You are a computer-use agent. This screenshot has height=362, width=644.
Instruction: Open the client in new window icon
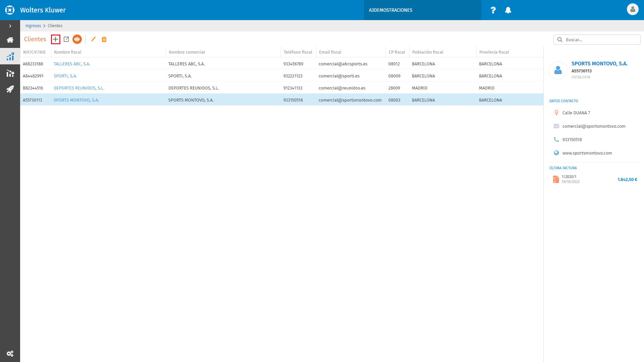[66, 39]
